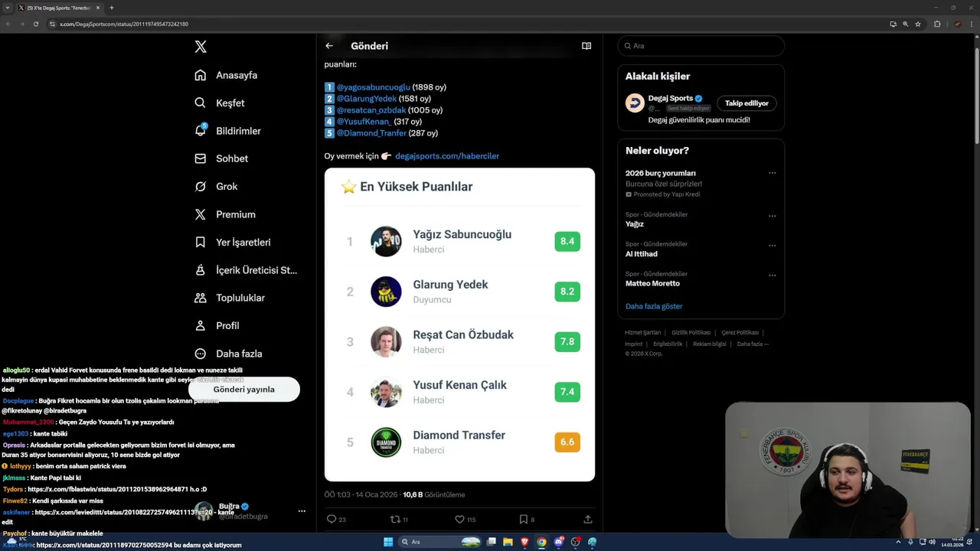Open Brave browser from taskbar

[x=524, y=542]
